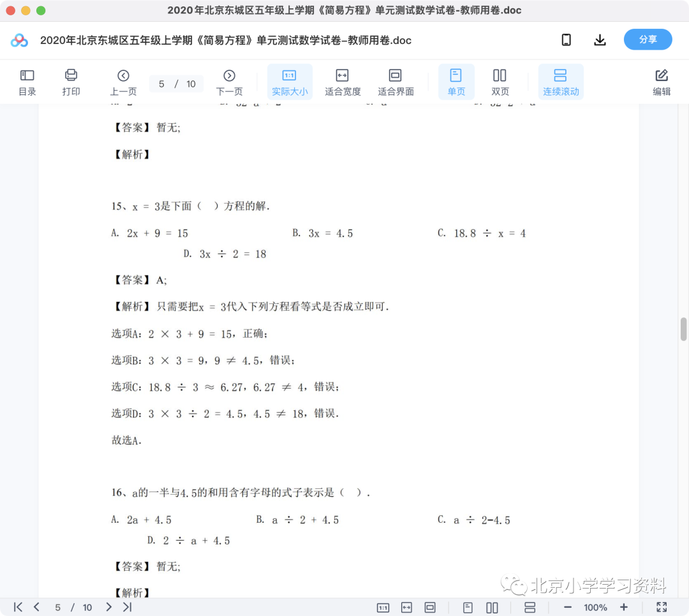Open the 目录 table of contents panel

pyautogui.click(x=27, y=82)
